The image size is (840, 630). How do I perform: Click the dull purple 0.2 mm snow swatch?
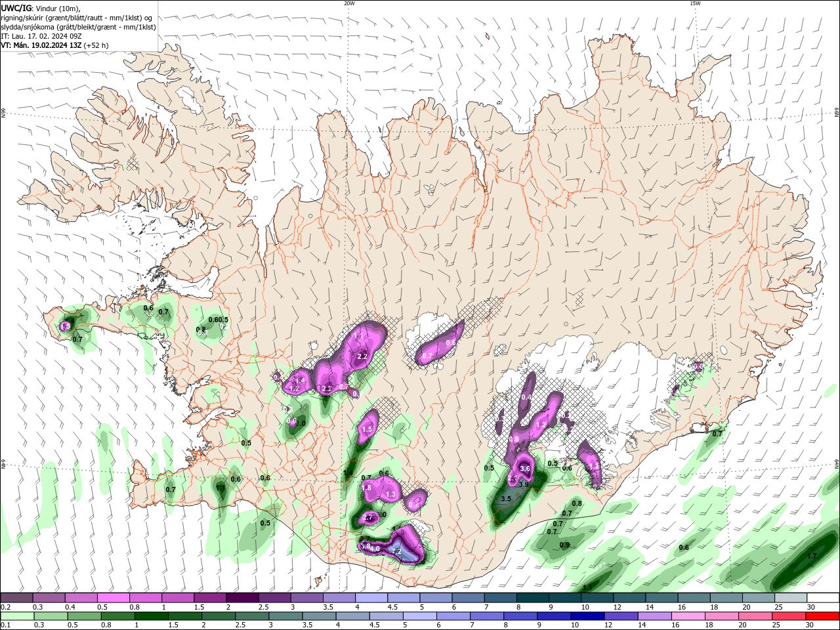click(x=16, y=598)
